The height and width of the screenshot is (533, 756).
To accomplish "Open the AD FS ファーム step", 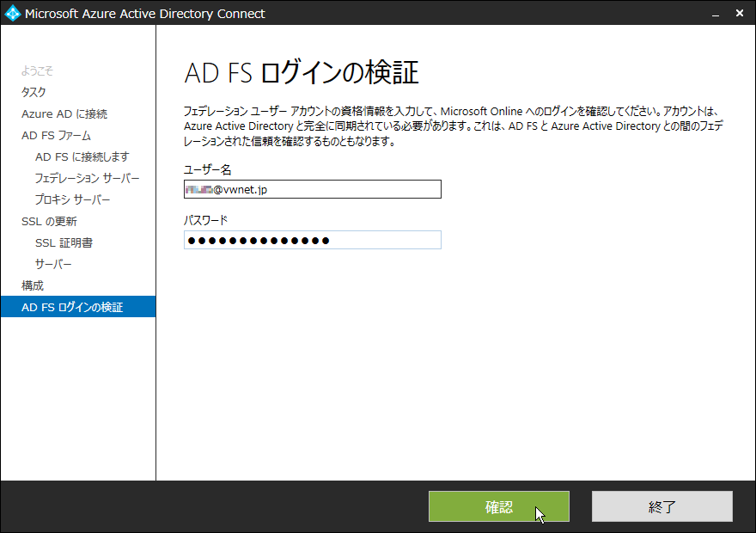I will [x=56, y=136].
